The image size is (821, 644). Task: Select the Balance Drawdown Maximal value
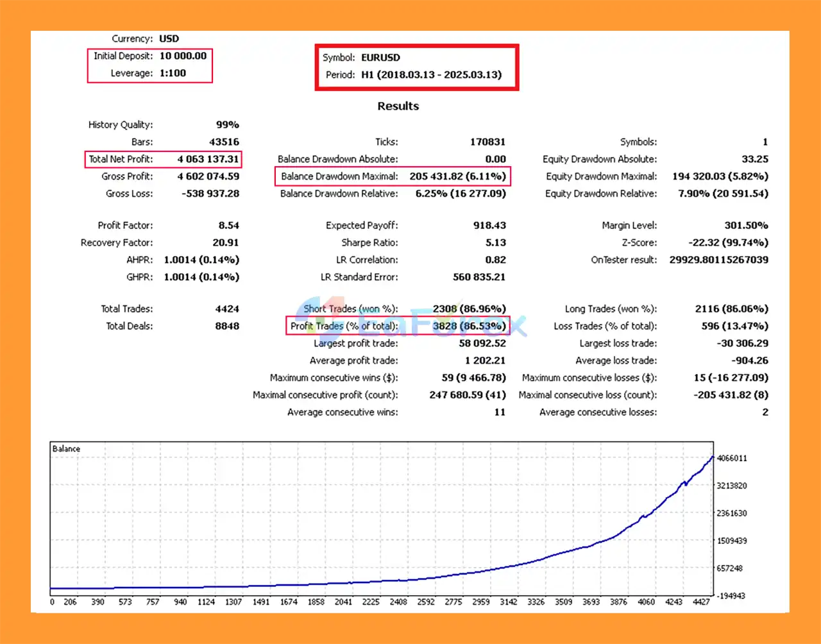457,176
